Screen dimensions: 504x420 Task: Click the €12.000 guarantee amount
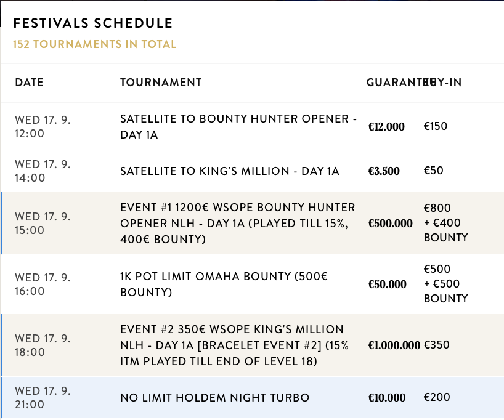pyautogui.click(x=386, y=127)
